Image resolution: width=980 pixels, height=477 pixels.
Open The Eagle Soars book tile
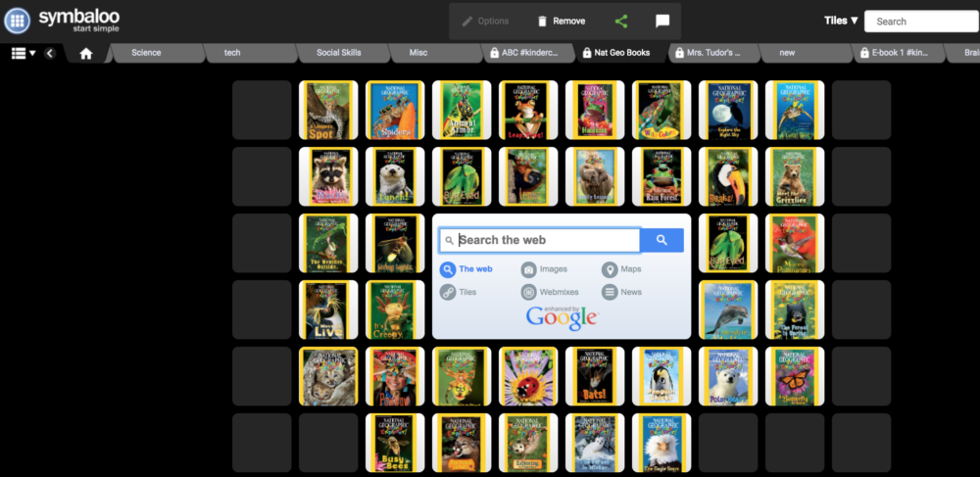pos(661,443)
